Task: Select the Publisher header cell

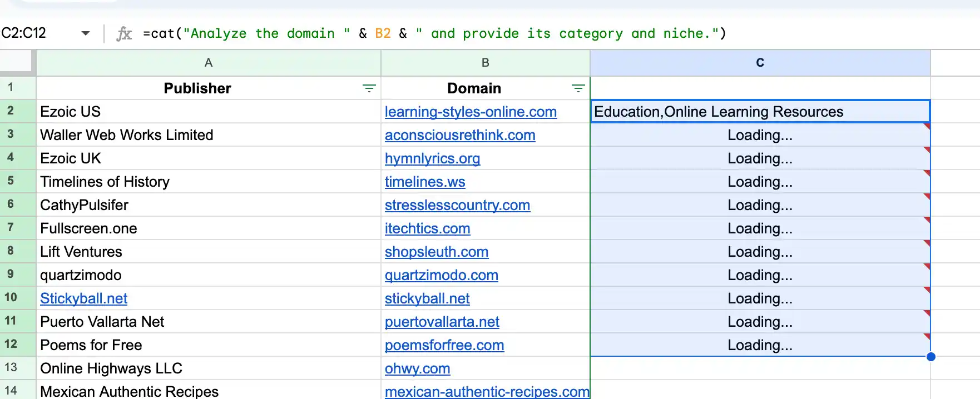Action: (x=209, y=88)
